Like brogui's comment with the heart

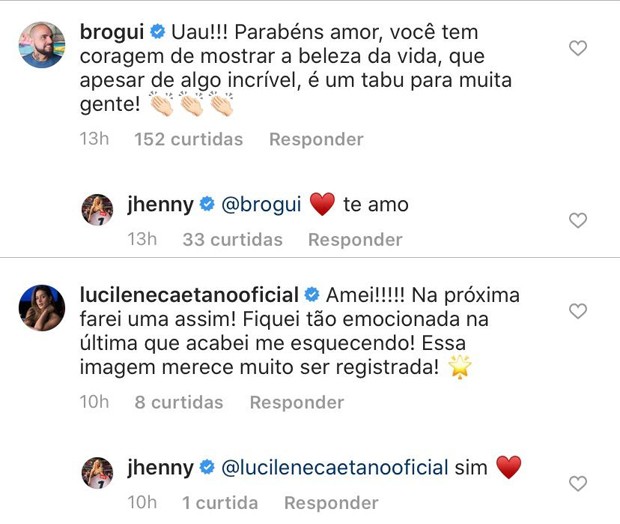[577, 48]
